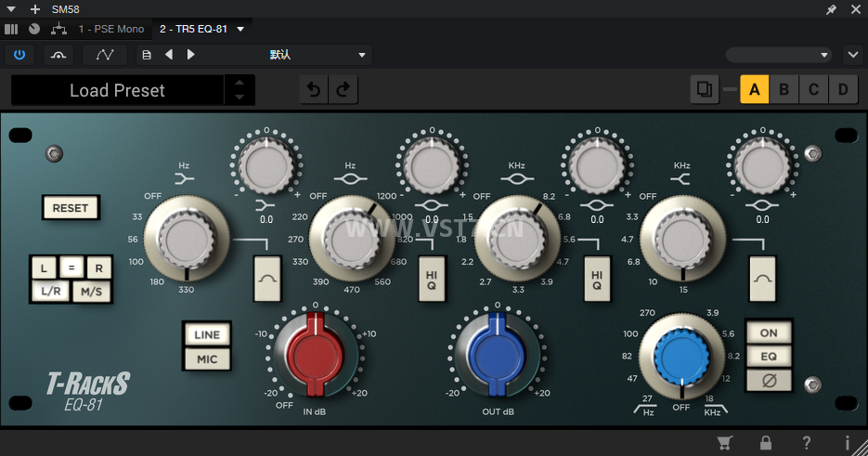Click the routing tree icon in tab bar
Viewport: 868px width, 456px height.
click(x=58, y=29)
